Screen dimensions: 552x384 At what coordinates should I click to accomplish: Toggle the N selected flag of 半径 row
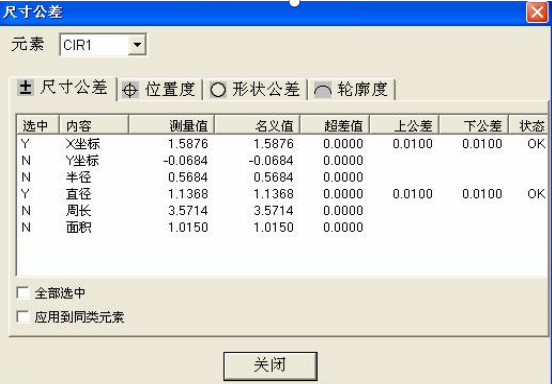[26, 177]
